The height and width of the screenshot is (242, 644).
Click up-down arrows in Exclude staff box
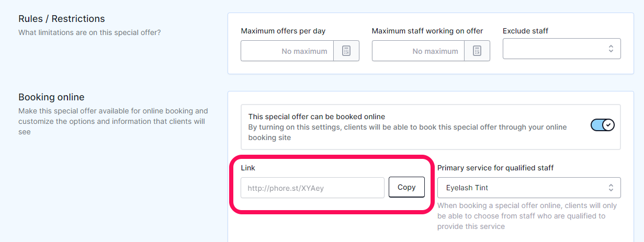(611, 49)
